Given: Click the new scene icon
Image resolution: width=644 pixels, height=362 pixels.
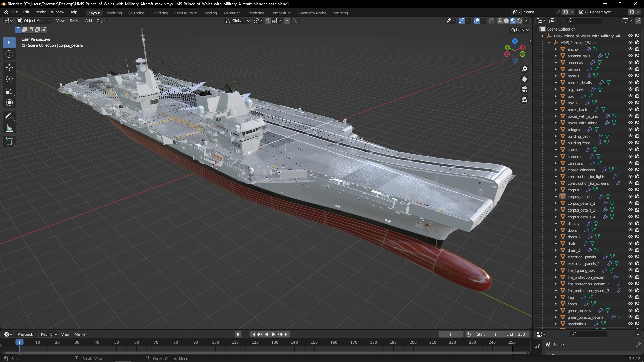Looking at the screenshot, I should point(565,12).
